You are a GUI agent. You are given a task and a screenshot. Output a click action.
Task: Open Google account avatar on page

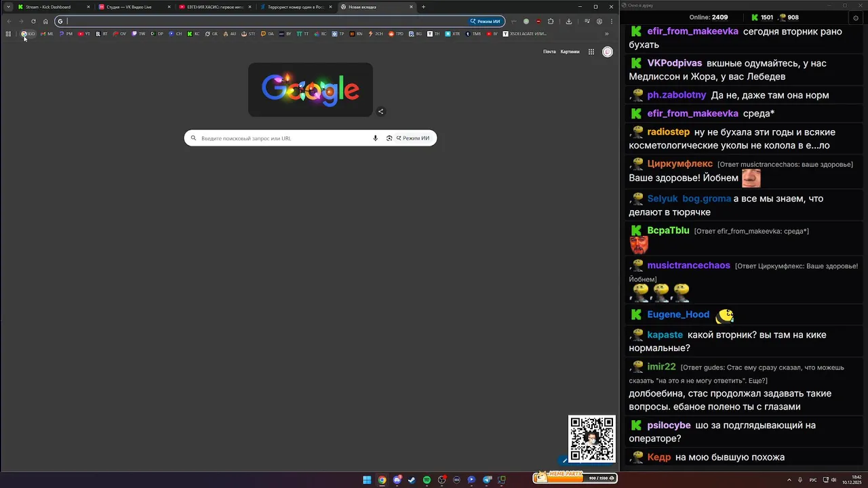608,52
